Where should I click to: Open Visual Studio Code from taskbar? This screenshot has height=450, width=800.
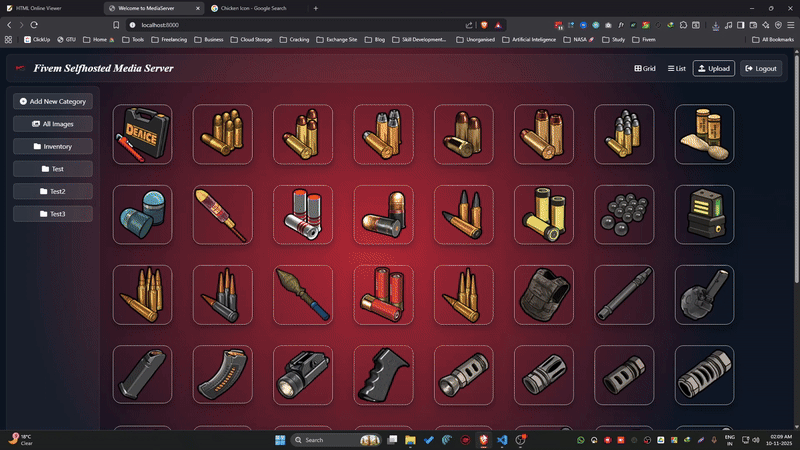[x=502, y=440]
